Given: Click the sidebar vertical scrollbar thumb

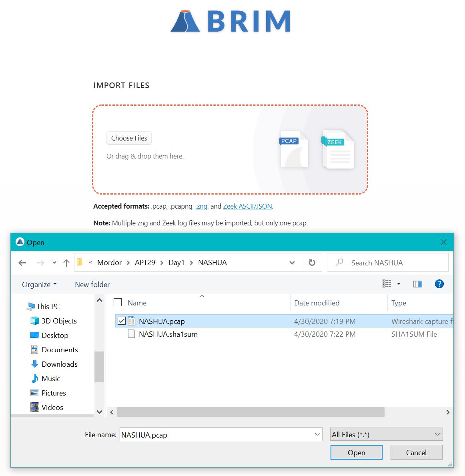Looking at the screenshot, I should pos(99,367).
